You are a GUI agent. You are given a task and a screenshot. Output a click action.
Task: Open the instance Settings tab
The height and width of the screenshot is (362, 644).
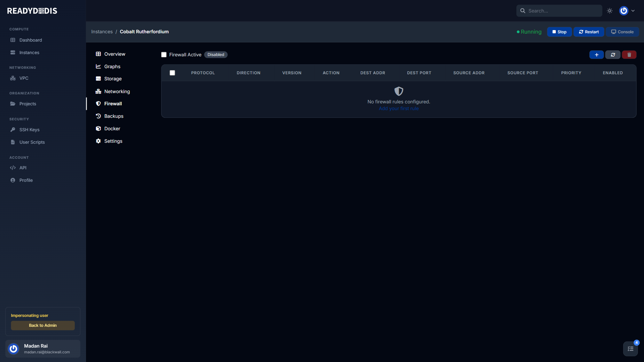coord(113,141)
